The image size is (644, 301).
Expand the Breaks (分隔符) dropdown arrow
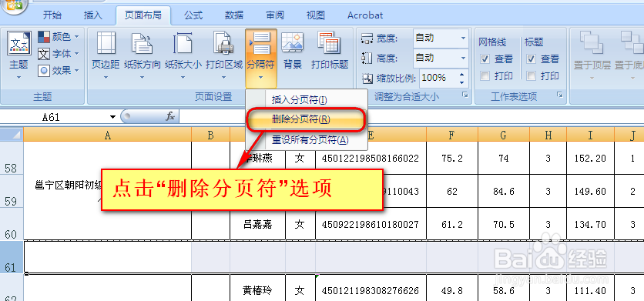[x=261, y=77]
